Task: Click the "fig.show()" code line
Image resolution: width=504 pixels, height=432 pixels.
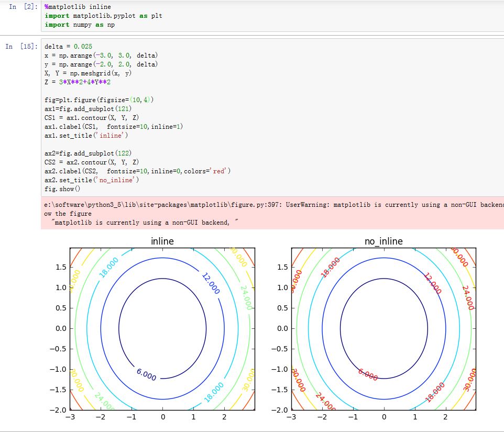Action: [x=62, y=189]
